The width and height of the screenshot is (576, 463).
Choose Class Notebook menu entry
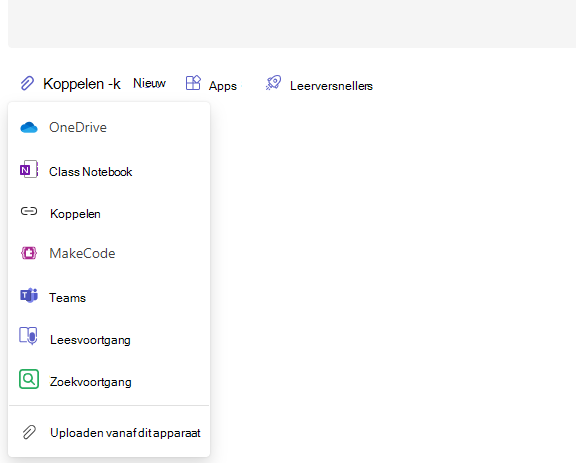(109, 171)
